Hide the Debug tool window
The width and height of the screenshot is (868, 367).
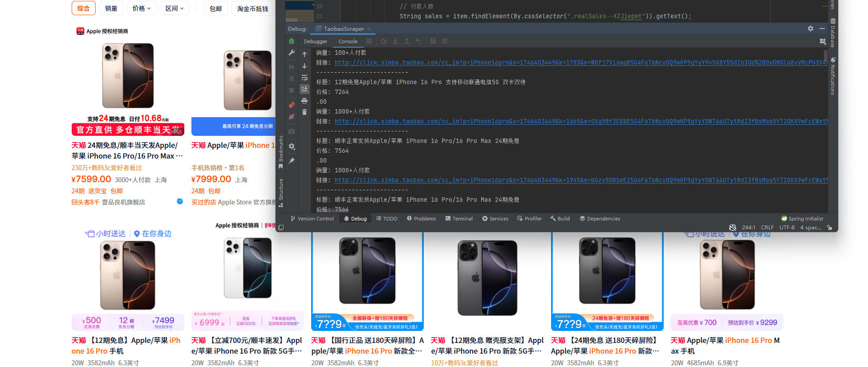coord(822,29)
